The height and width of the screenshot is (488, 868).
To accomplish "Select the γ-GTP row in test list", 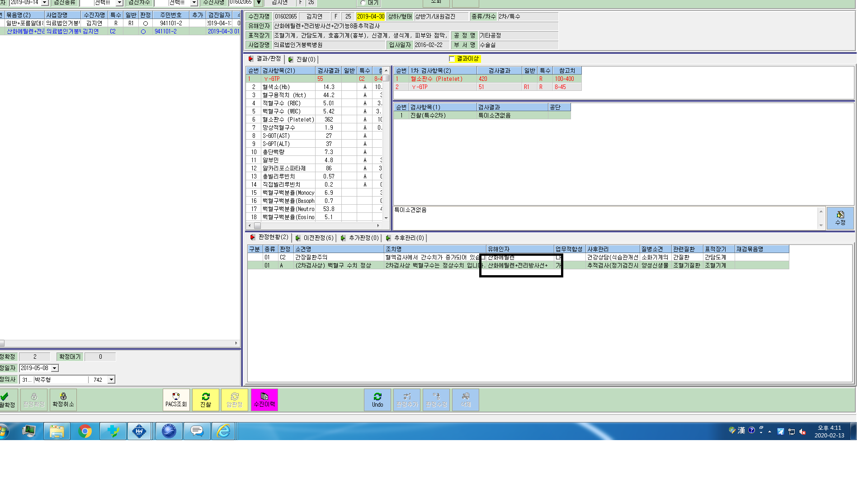I will point(315,79).
